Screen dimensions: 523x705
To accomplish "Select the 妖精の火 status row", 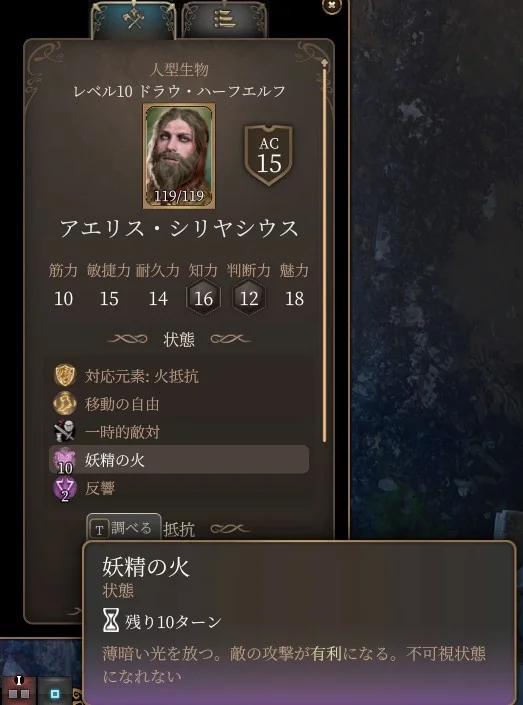I will pyautogui.click(x=179, y=460).
